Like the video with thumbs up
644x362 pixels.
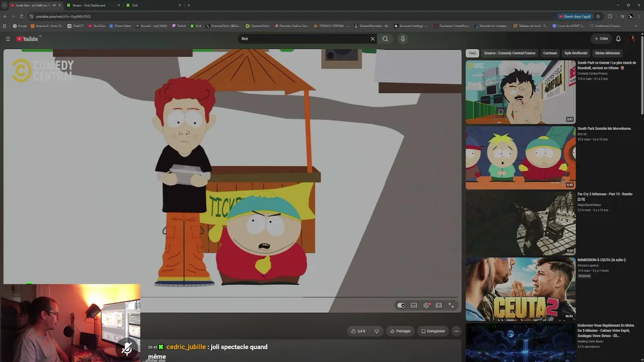[358, 331]
